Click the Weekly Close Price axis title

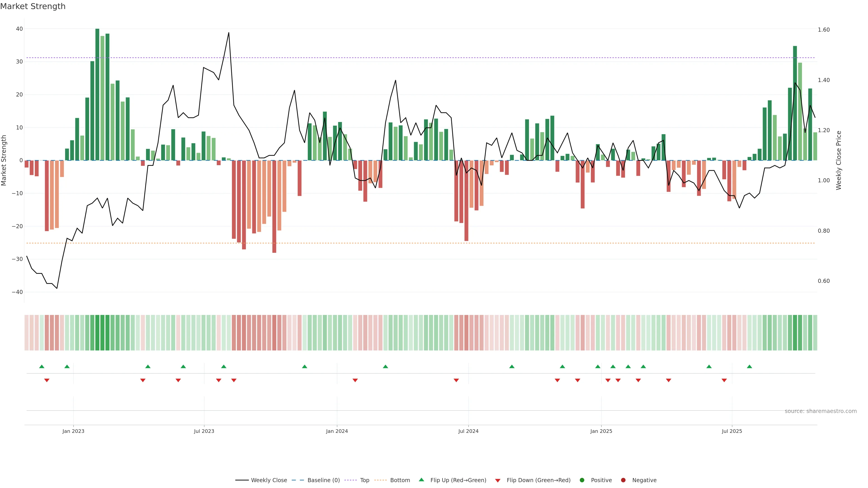pos(839,160)
